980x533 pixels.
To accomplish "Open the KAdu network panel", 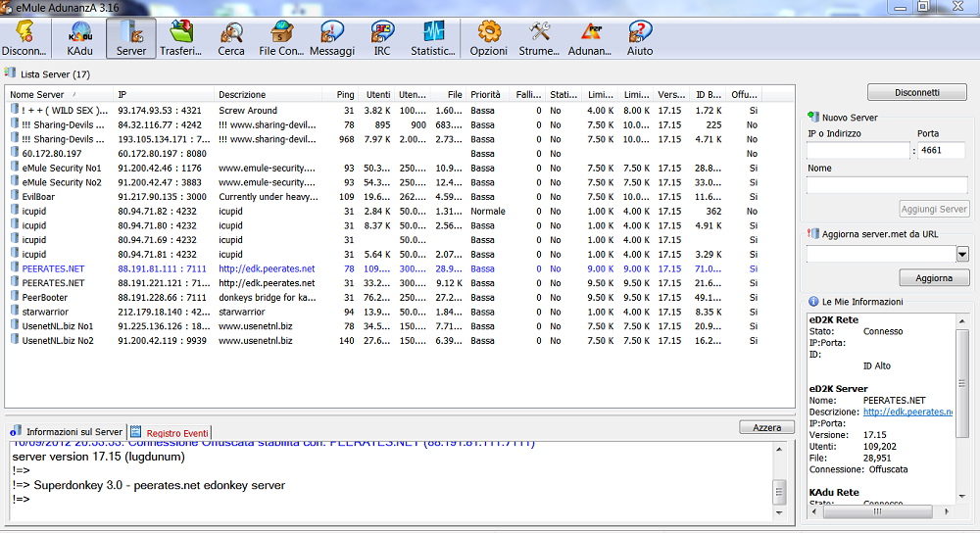I will tap(80, 39).
